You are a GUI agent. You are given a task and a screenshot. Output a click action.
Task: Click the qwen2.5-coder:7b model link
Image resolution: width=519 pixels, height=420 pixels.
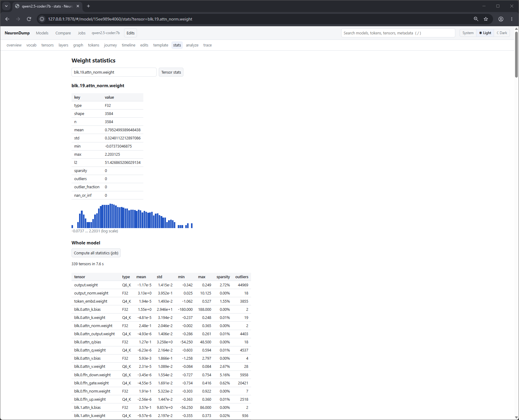106,33
